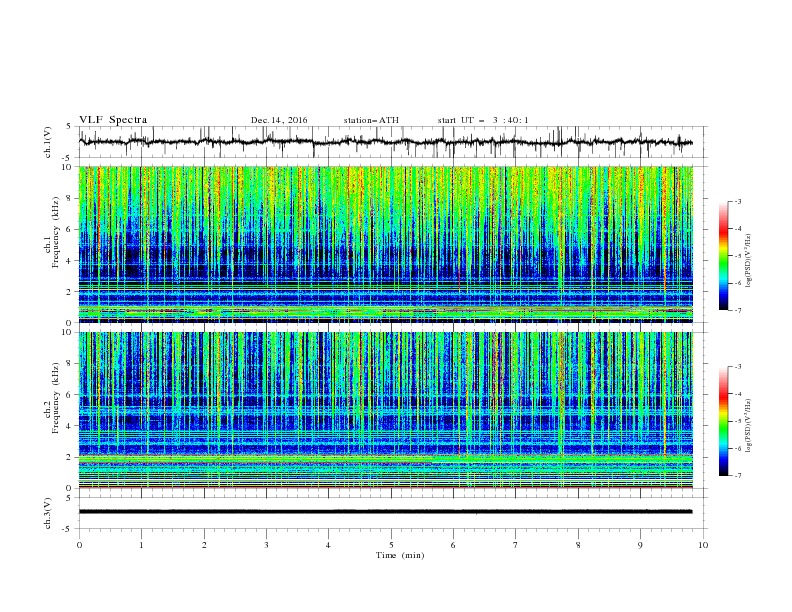The width and height of the screenshot is (792, 612).
Task: Click the ch.1 PSD color scale bar
Action: [724, 255]
